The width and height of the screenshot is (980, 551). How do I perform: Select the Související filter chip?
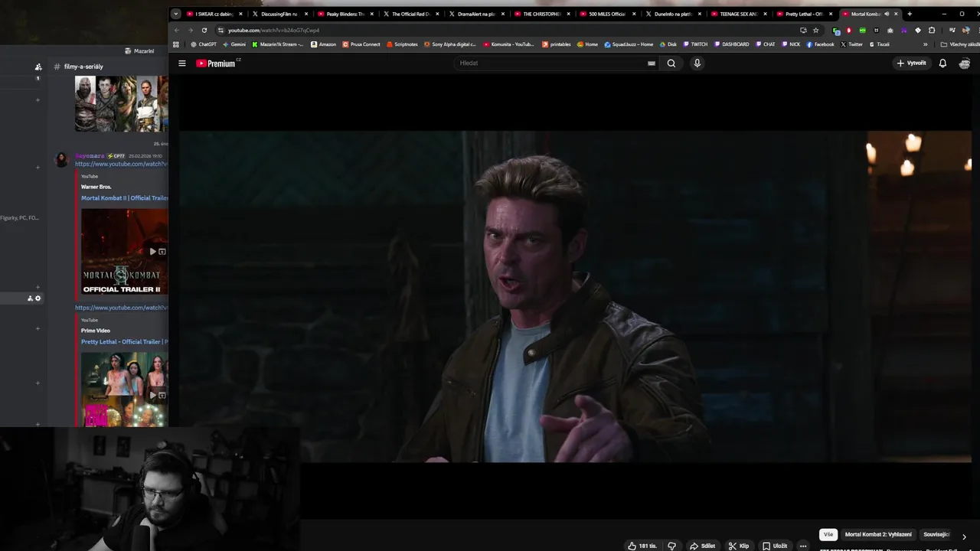(x=936, y=535)
